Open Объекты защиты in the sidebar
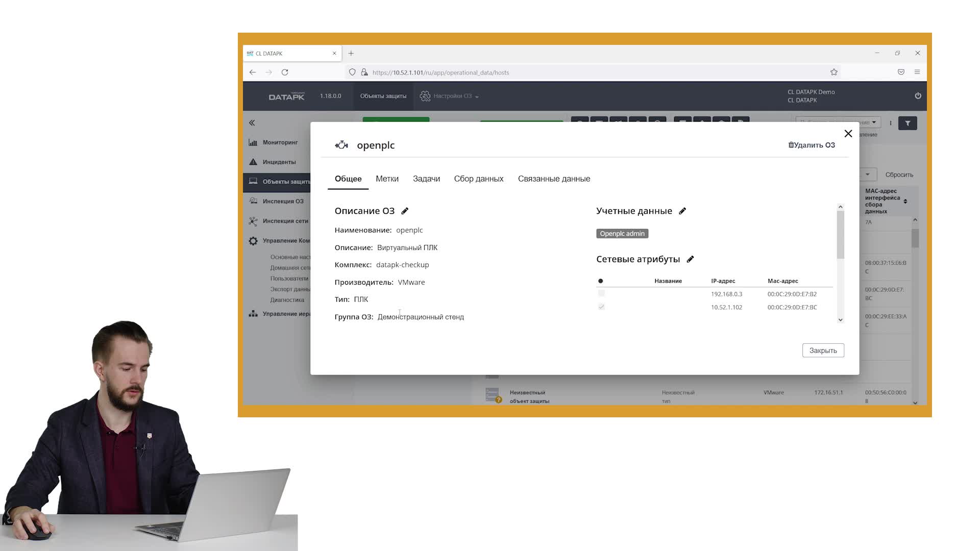The width and height of the screenshot is (980, 551). pyautogui.click(x=277, y=182)
